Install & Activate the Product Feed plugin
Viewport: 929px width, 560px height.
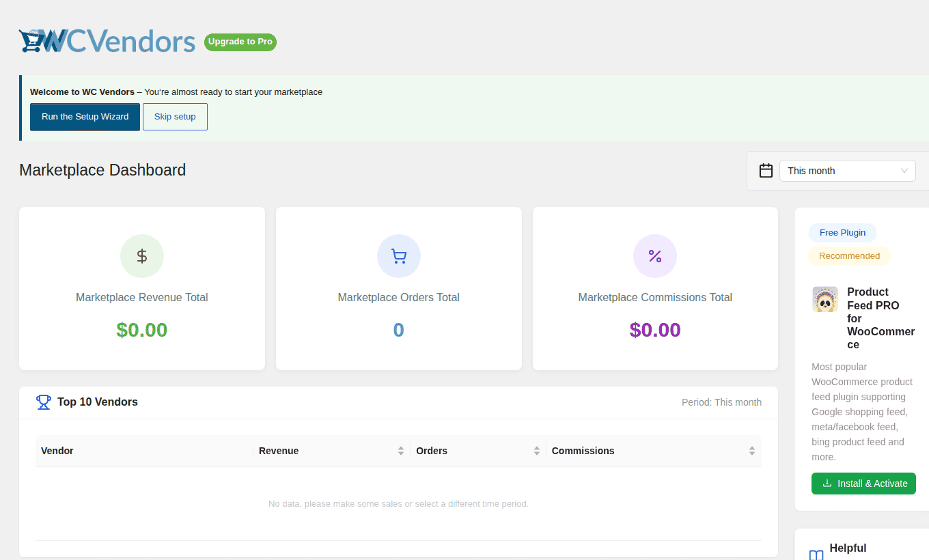[863, 484]
